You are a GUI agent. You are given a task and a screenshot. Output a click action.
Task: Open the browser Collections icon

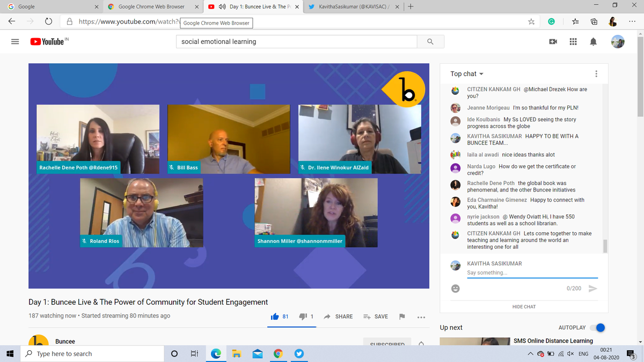click(x=594, y=22)
